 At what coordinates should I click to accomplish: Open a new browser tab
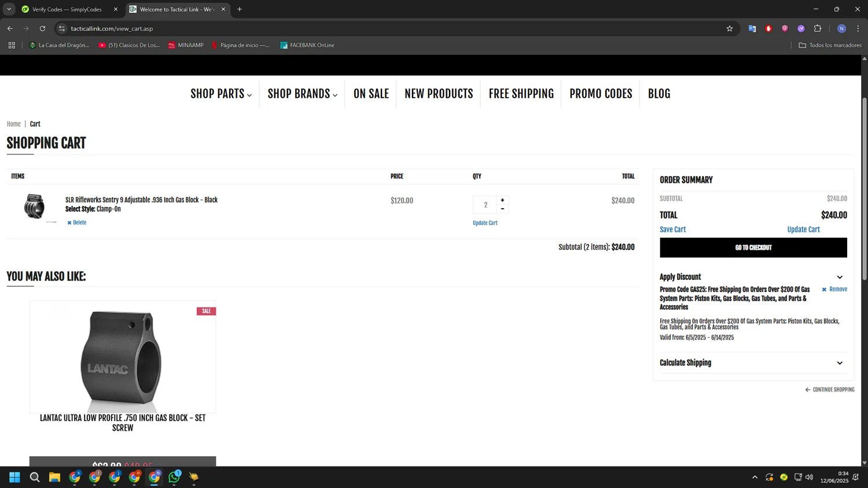(240, 9)
